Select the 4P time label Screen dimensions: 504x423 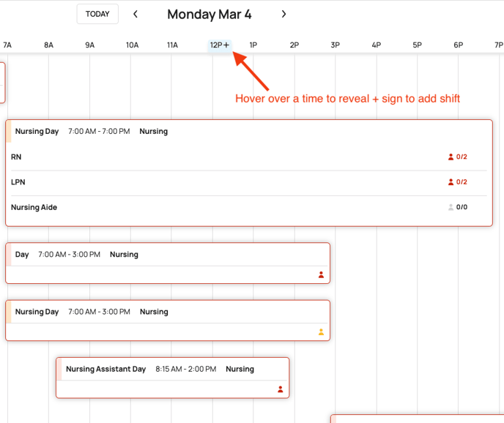coord(376,45)
